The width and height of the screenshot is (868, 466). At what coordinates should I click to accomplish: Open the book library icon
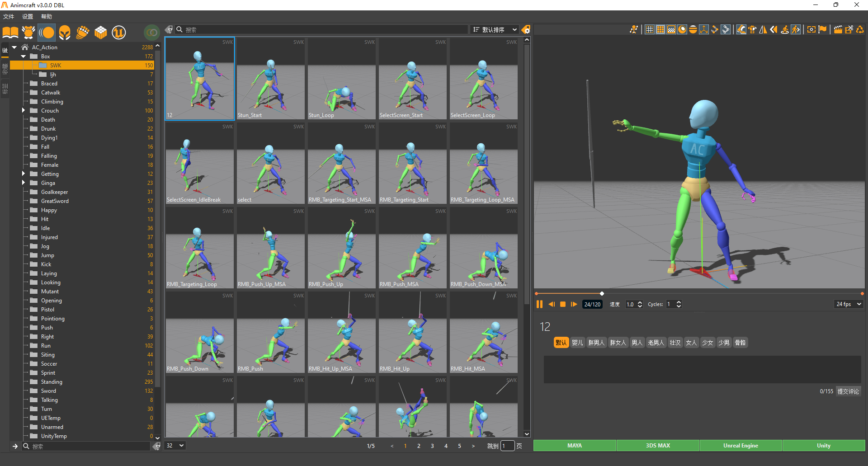[x=10, y=32]
